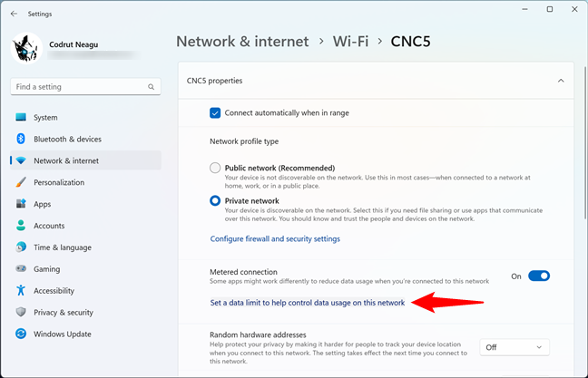Click the Accounts person icon

pyautogui.click(x=21, y=226)
